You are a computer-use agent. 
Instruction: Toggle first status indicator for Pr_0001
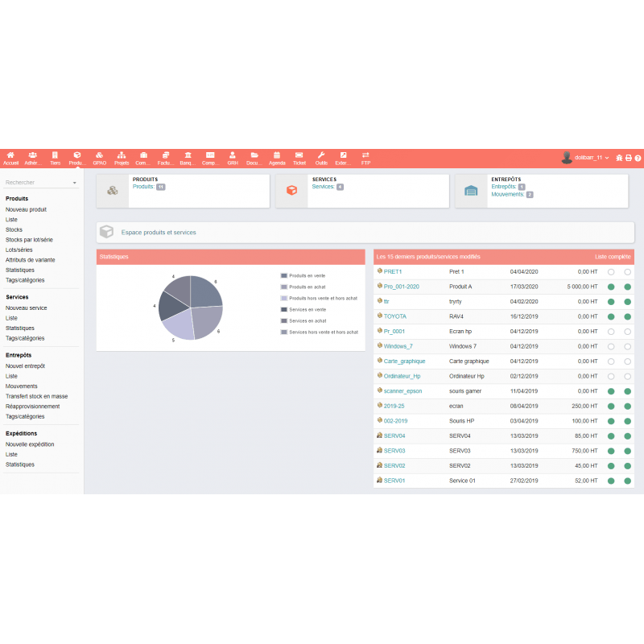[x=611, y=332]
